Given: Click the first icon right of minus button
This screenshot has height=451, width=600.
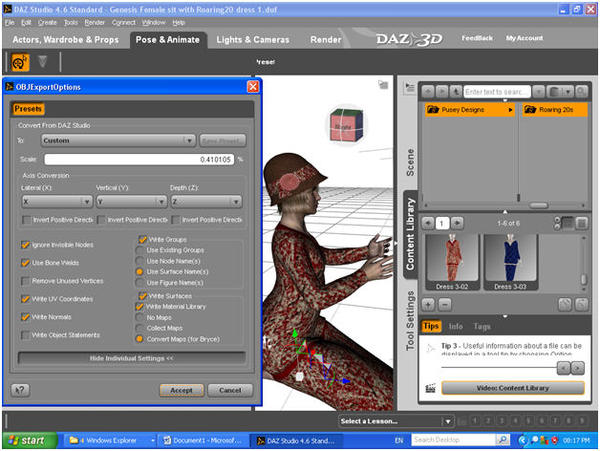Looking at the screenshot, I should pyautogui.click(x=565, y=305).
